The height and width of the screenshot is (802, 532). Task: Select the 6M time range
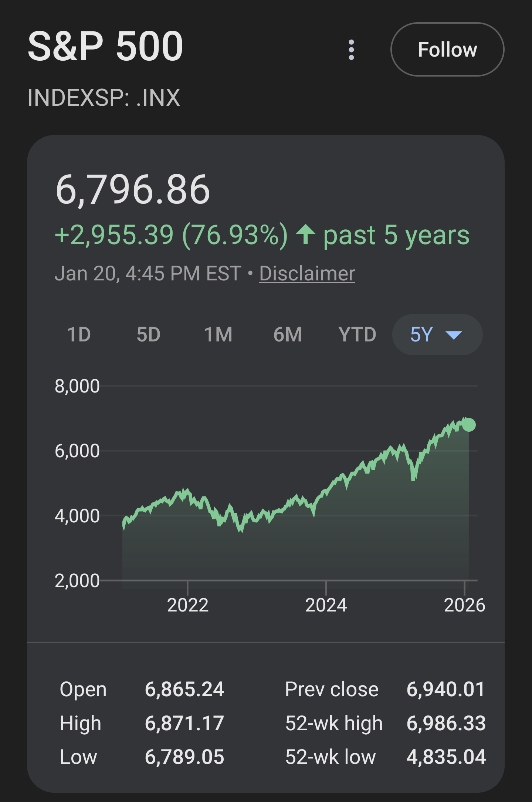(288, 334)
